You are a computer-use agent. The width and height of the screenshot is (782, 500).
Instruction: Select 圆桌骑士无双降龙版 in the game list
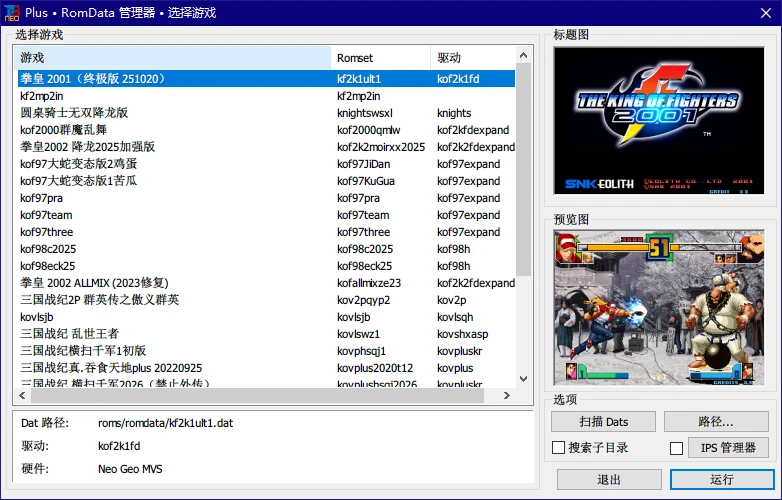pyautogui.click(x=74, y=113)
